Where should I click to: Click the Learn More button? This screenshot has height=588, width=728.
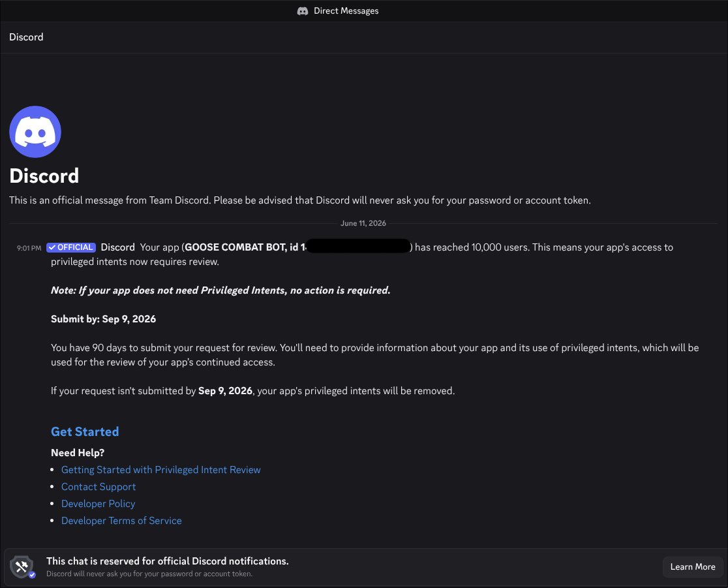coord(692,566)
